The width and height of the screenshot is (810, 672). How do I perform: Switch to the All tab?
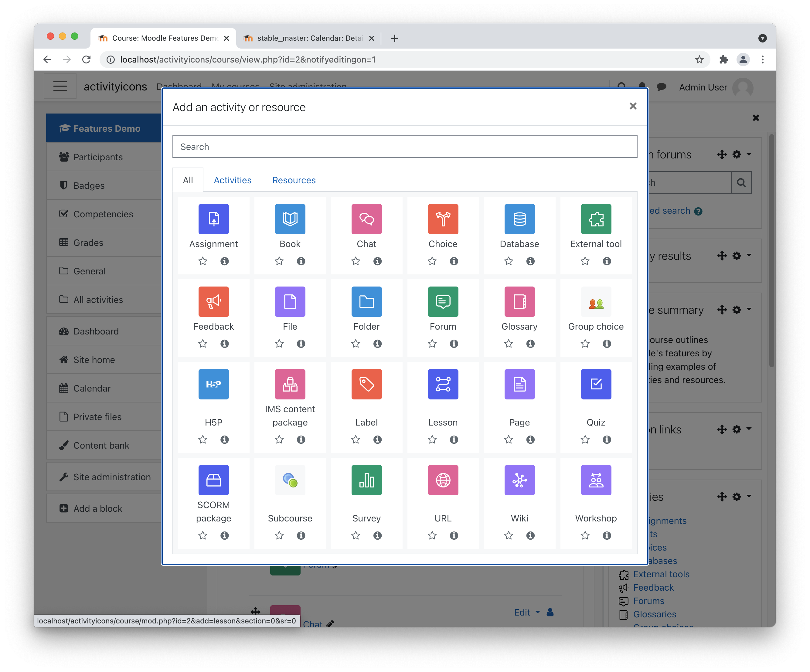tap(188, 180)
